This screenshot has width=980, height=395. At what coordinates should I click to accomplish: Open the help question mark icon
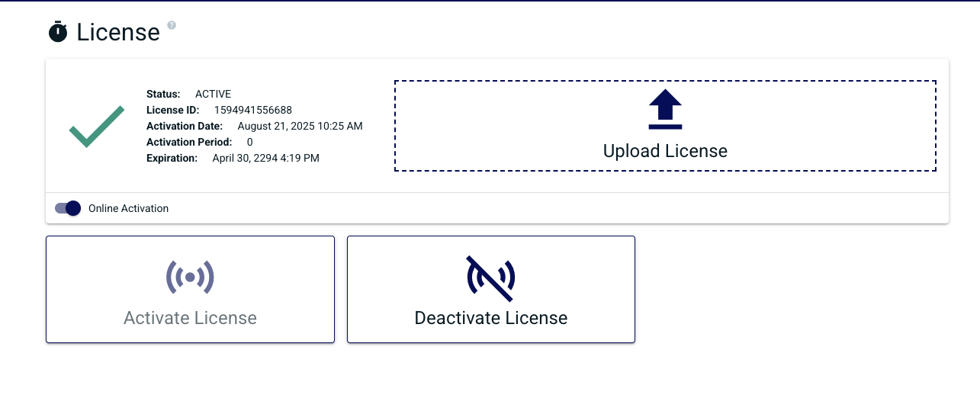pyautogui.click(x=172, y=25)
